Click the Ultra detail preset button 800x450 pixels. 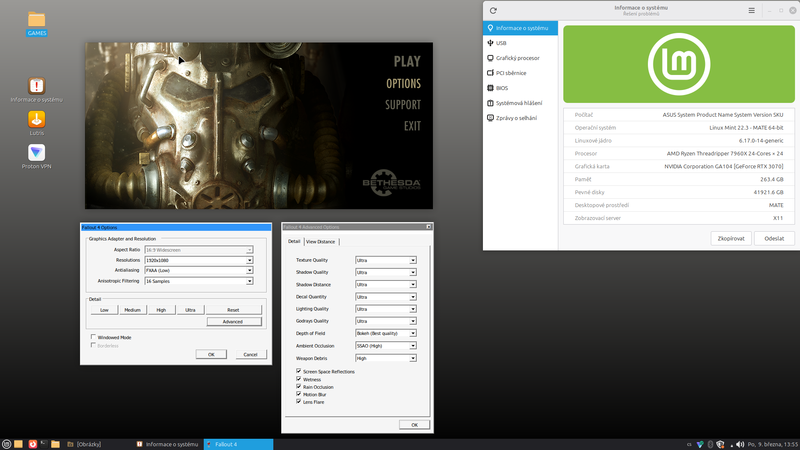click(190, 310)
